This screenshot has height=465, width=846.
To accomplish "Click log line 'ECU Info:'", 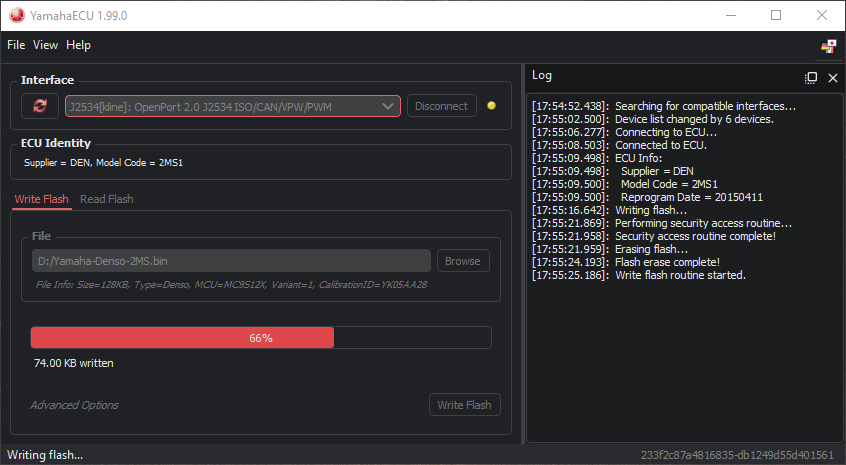I will [597, 158].
